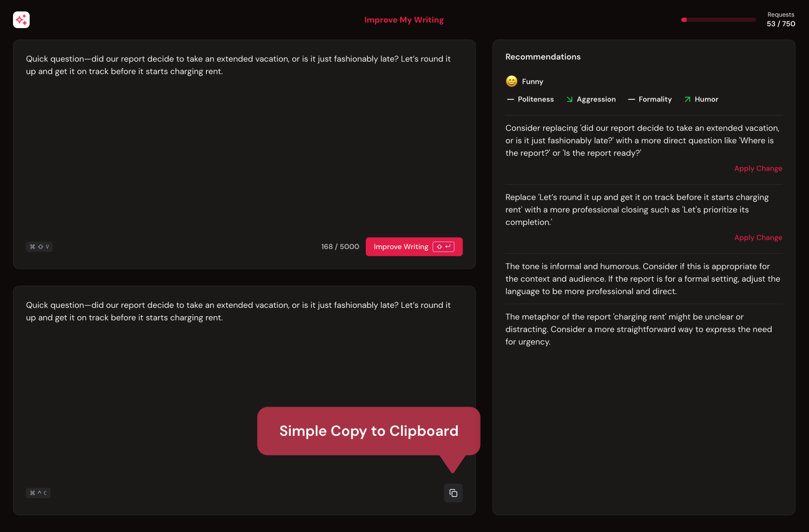Apply change for the direct question suggestion
Image resolution: width=809 pixels, height=532 pixels.
pos(758,168)
